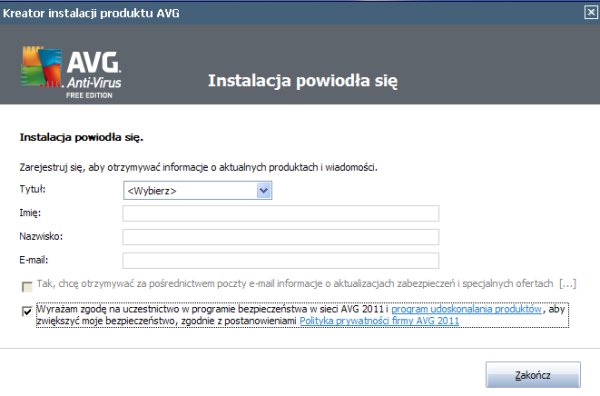The height and width of the screenshot is (396, 600).
Task: Click the Imię input field
Action: click(280, 213)
